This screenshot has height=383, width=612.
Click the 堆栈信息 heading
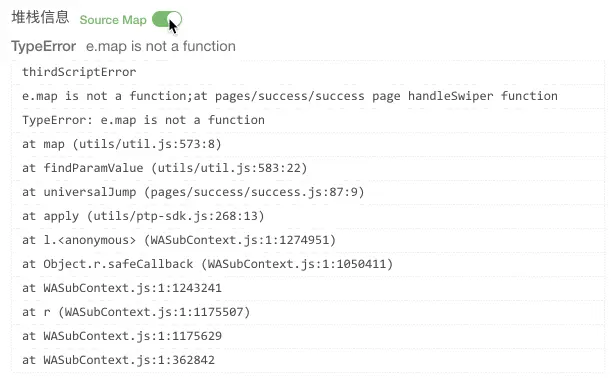(40, 18)
